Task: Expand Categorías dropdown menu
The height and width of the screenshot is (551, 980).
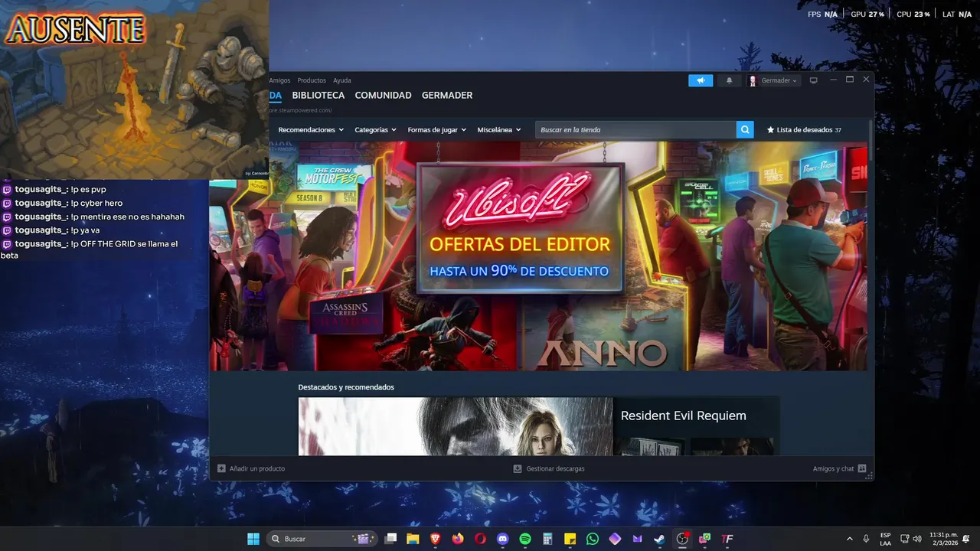Action: [375, 130]
